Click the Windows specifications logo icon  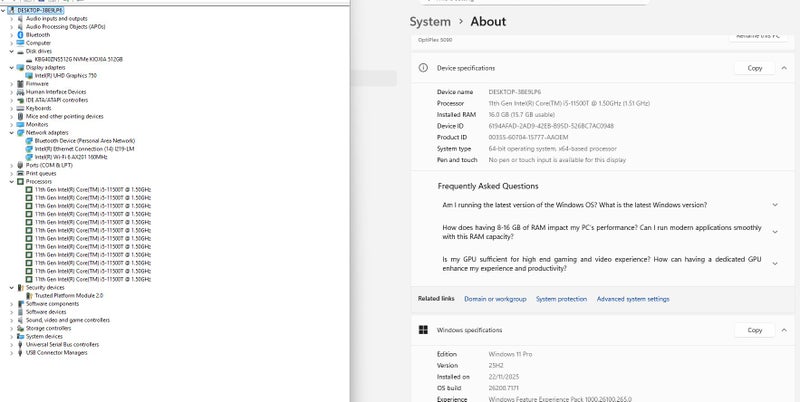pos(424,330)
